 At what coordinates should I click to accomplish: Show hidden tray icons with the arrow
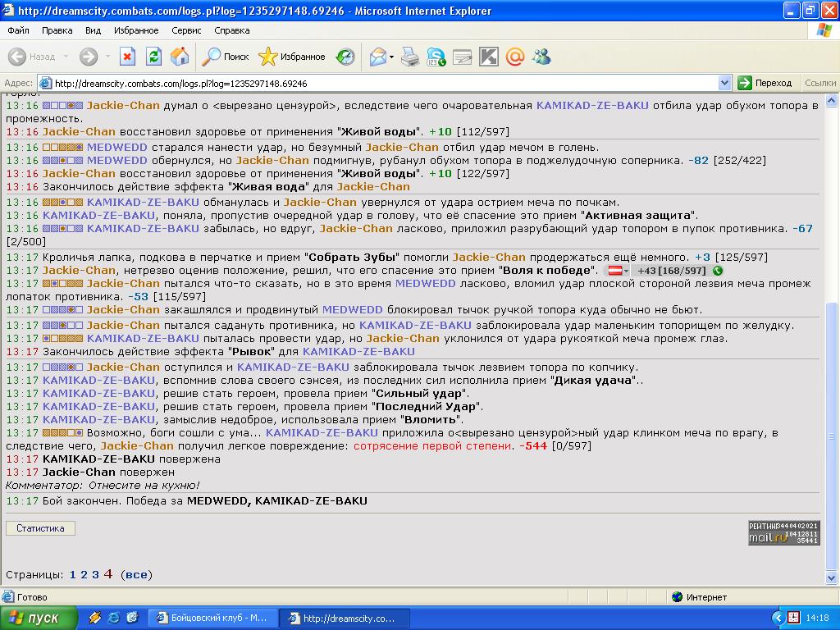[778, 618]
